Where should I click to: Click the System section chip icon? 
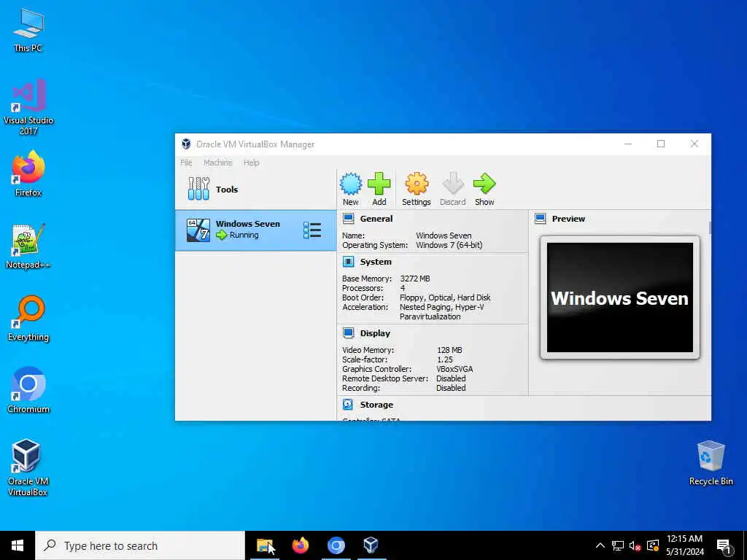[x=349, y=262]
